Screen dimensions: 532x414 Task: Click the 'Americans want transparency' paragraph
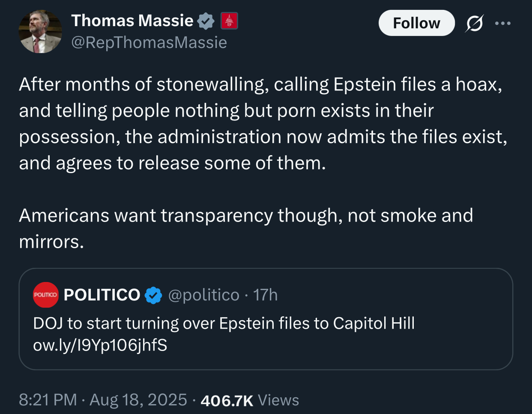(x=245, y=228)
